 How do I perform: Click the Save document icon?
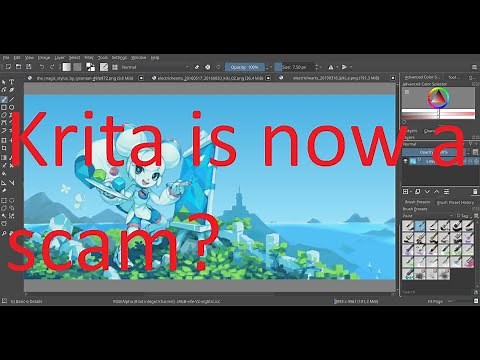29,67
